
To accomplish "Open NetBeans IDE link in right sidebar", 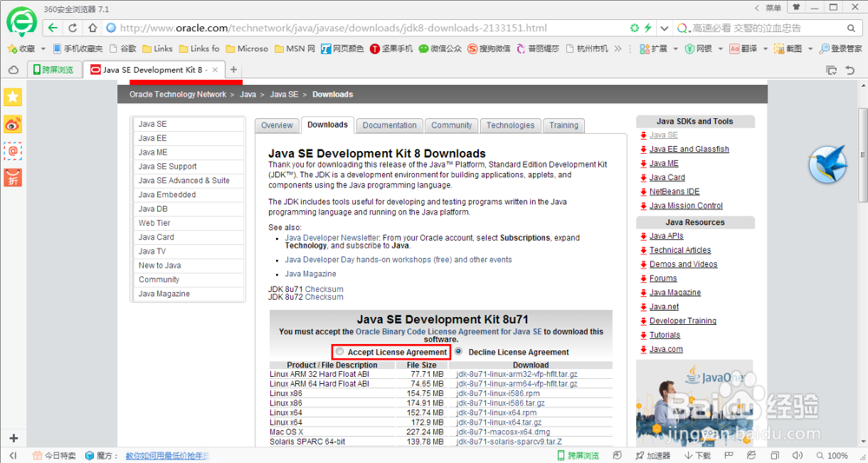I will coord(674,192).
